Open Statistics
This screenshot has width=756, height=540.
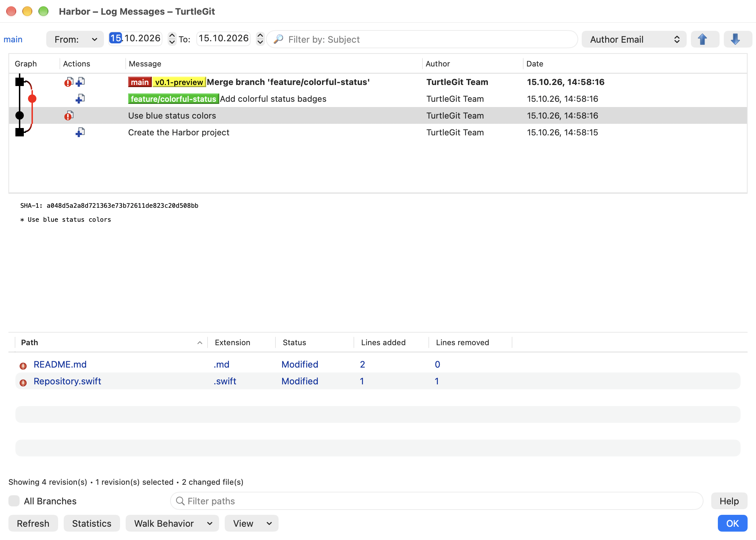[x=92, y=523]
